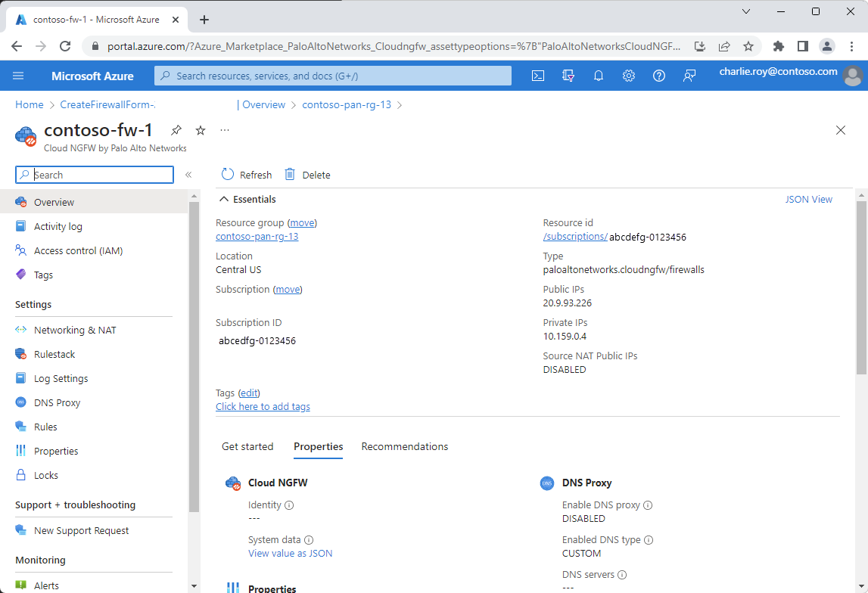This screenshot has height=593, width=868.
Task: Open the Feedback icon in header
Action: 689,76
